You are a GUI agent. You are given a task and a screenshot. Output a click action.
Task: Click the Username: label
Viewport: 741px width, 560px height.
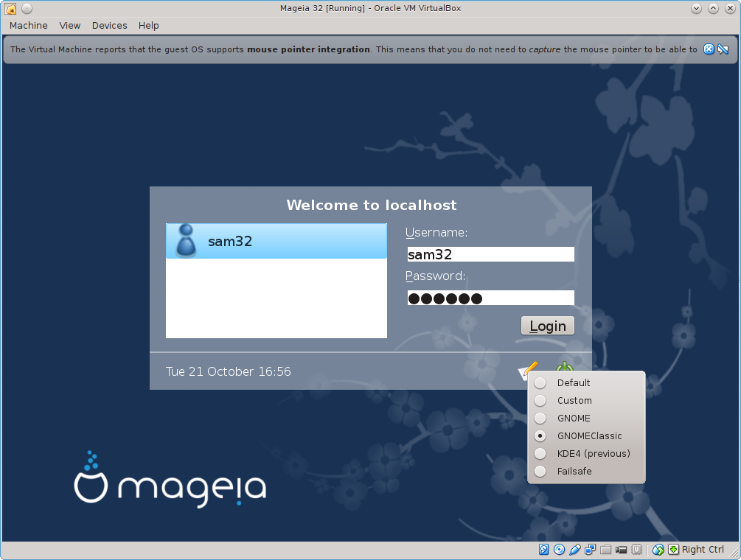tap(436, 232)
